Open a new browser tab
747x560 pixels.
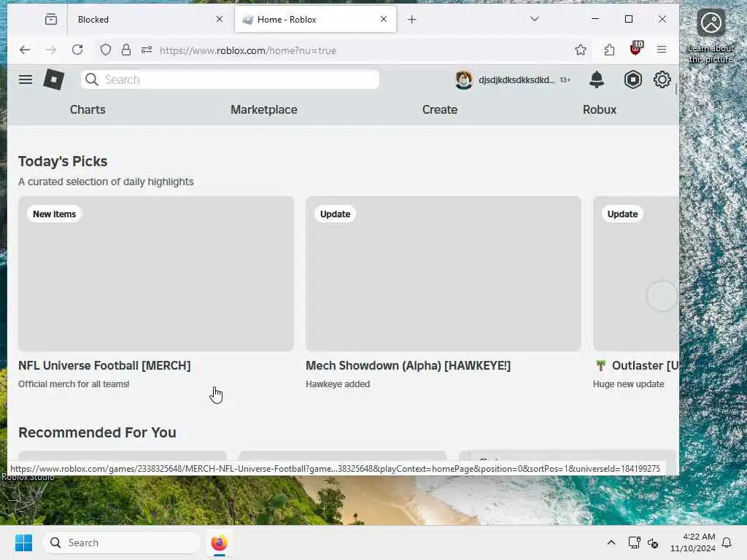click(x=412, y=20)
